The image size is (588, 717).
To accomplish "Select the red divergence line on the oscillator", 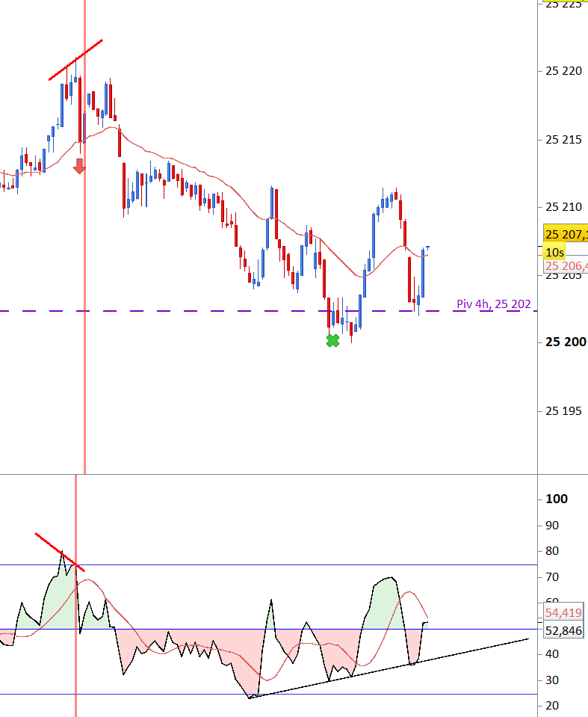I will 60,553.
